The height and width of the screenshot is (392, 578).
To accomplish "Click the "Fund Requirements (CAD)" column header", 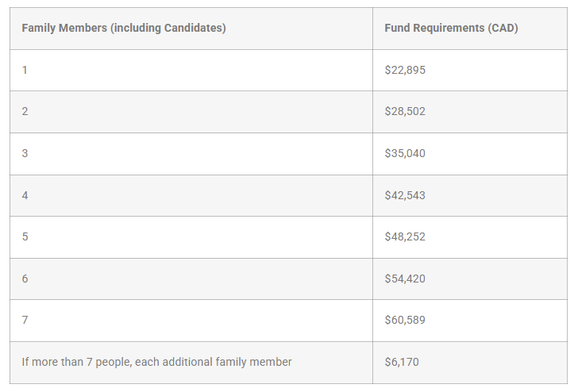I will 451,29.
